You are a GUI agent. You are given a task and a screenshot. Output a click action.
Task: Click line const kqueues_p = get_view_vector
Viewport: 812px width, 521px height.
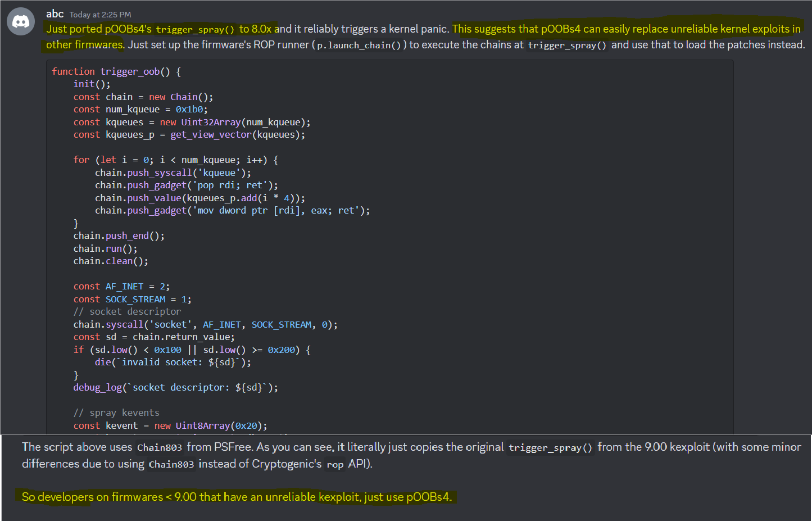click(x=189, y=134)
